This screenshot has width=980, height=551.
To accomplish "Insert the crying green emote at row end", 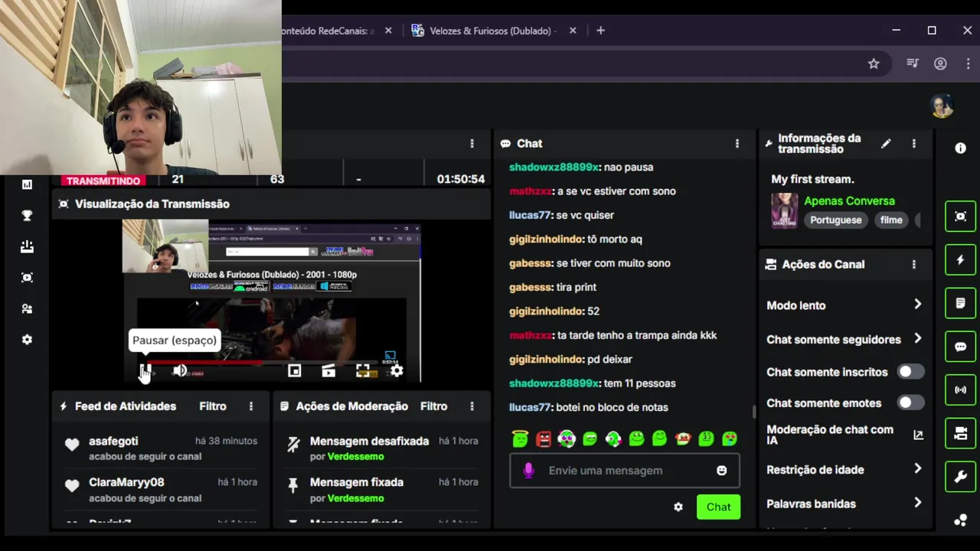I will coord(730,439).
